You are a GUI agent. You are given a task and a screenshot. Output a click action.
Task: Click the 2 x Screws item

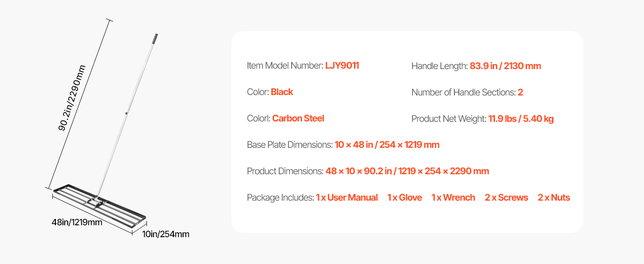(x=506, y=198)
